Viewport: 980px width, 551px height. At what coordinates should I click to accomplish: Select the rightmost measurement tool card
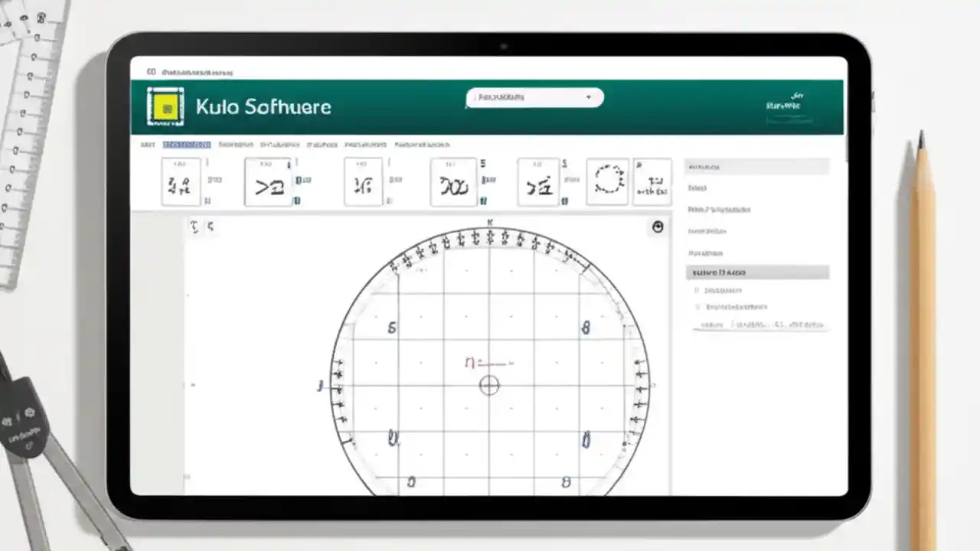pyautogui.click(x=652, y=181)
